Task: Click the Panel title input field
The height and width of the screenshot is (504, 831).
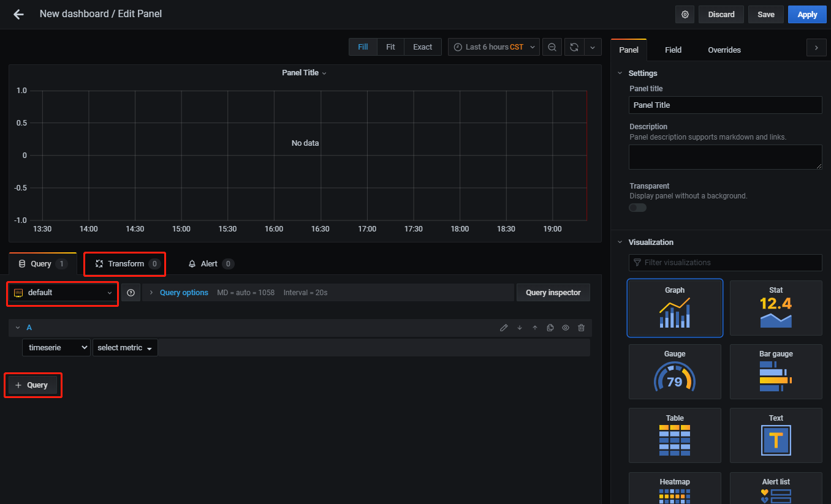Action: (725, 105)
